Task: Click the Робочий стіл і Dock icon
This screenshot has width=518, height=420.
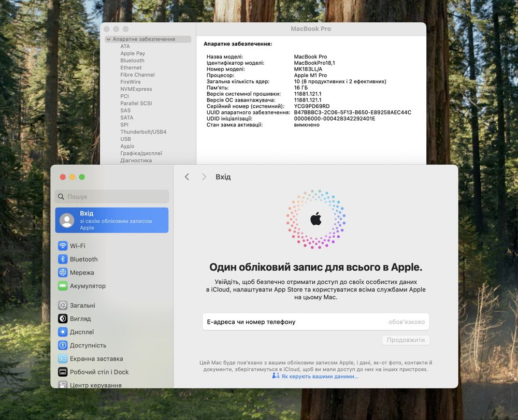Action: pos(63,372)
